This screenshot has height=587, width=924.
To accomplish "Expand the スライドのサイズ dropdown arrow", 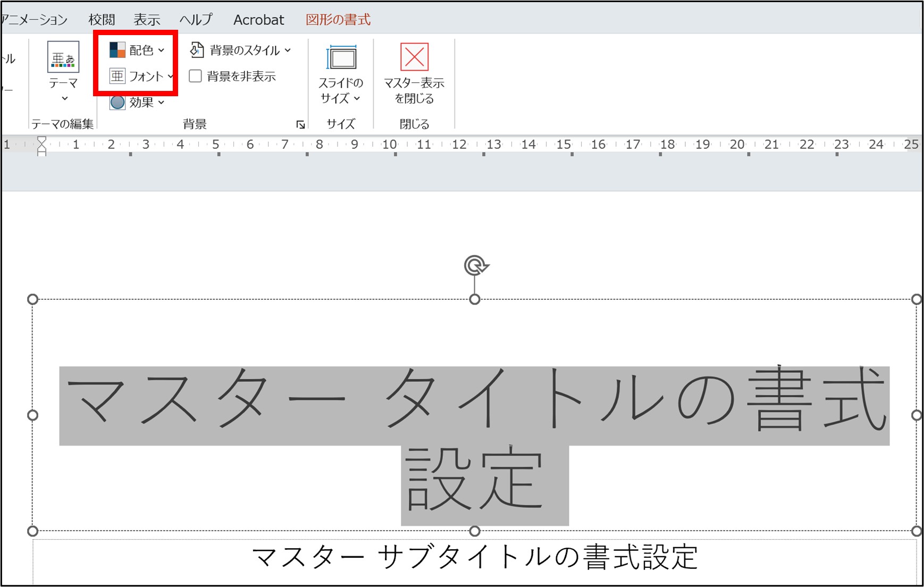I will (x=357, y=98).
